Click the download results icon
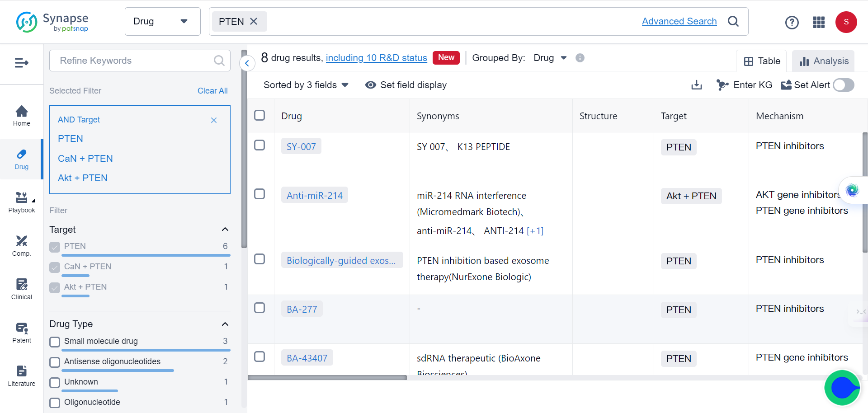The image size is (868, 413). tap(696, 85)
